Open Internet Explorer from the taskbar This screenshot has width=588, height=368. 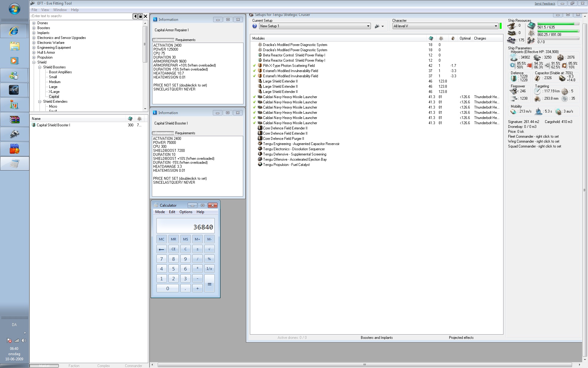tap(14, 31)
